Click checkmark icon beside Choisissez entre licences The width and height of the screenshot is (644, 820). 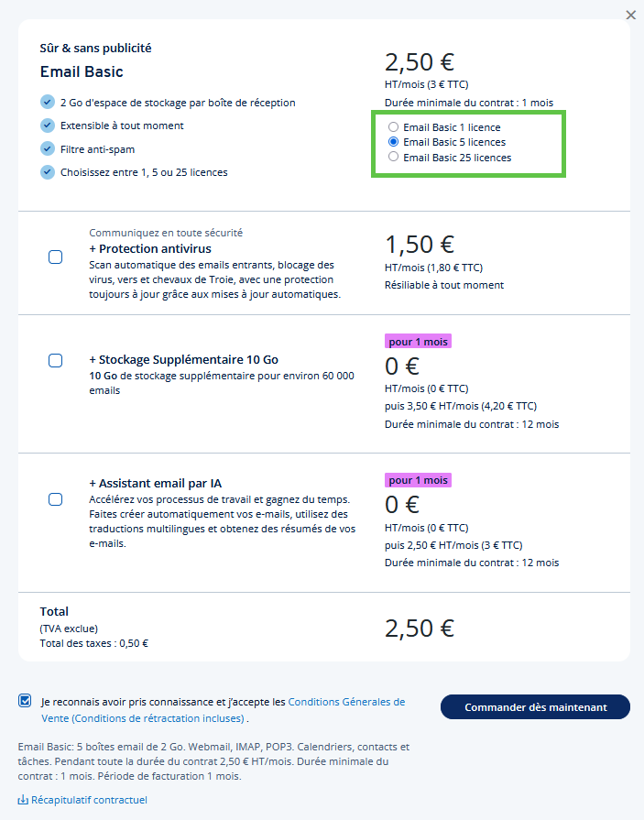pos(48,171)
